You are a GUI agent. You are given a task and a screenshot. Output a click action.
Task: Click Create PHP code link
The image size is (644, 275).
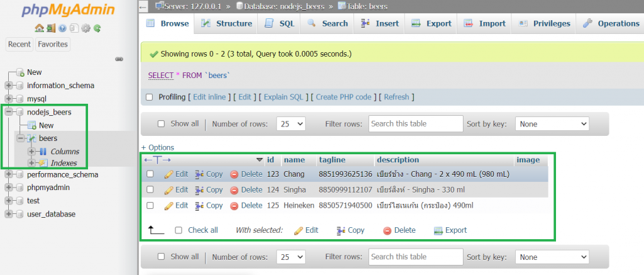[344, 98]
